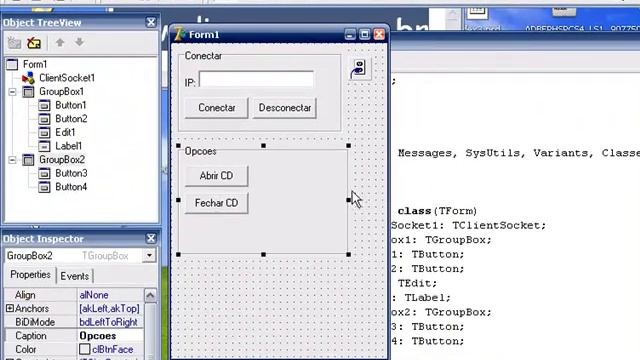This screenshot has height=360, width=640.
Task: Click class(TForm) text in code editor
Action: click(x=438, y=211)
